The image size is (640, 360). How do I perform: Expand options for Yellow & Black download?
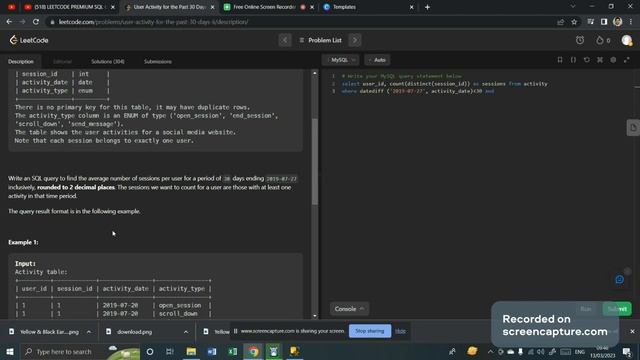click(89, 332)
